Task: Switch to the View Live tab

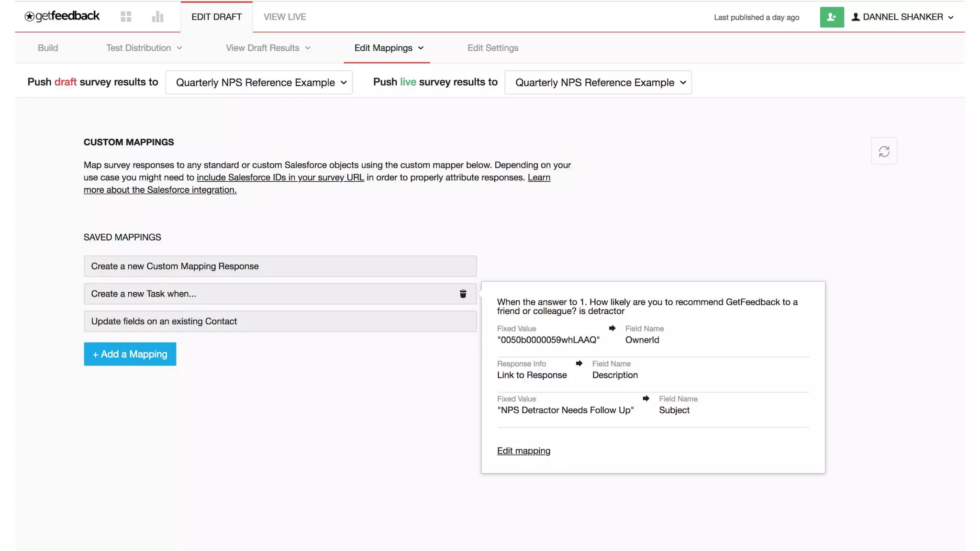Action: coord(285,17)
